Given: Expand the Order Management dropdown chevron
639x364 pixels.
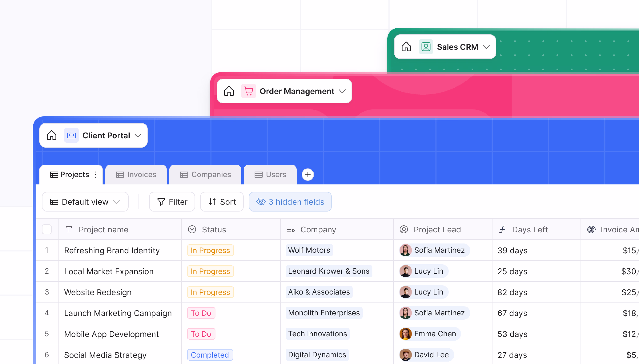Looking at the screenshot, I should coord(342,91).
